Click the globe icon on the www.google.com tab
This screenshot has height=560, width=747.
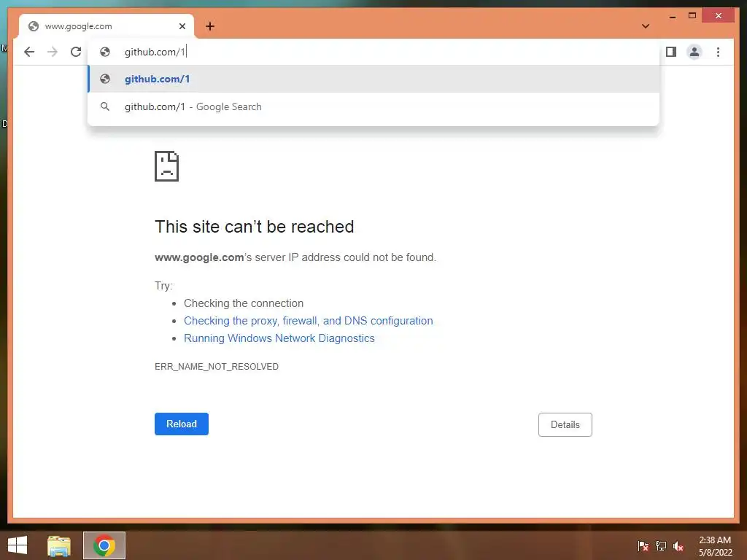click(34, 26)
